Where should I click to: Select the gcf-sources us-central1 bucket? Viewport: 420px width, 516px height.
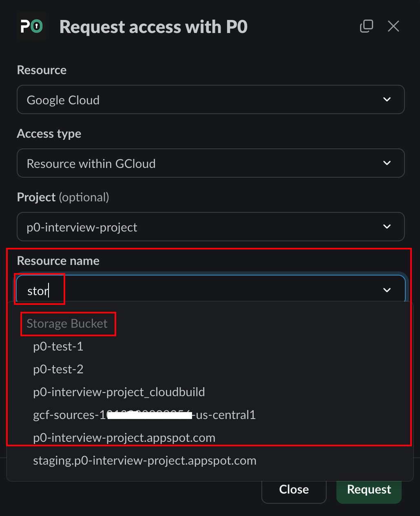tap(144, 415)
